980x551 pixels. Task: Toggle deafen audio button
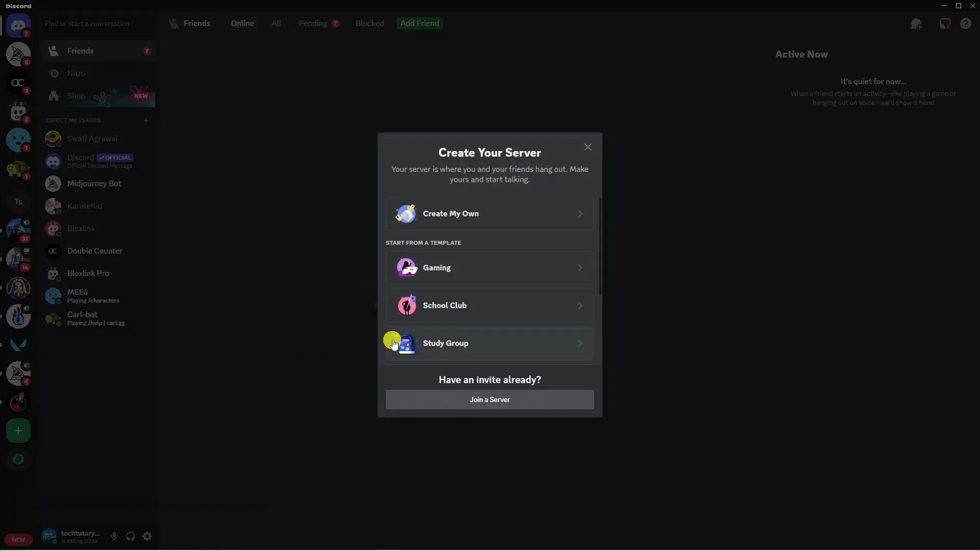tap(131, 536)
